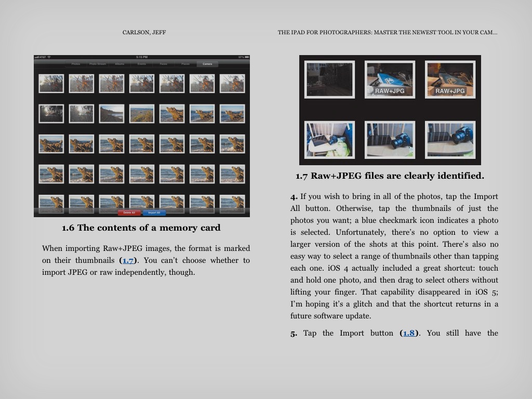Click the book title header text
The height and width of the screenshot is (399, 532).
pos(388,33)
